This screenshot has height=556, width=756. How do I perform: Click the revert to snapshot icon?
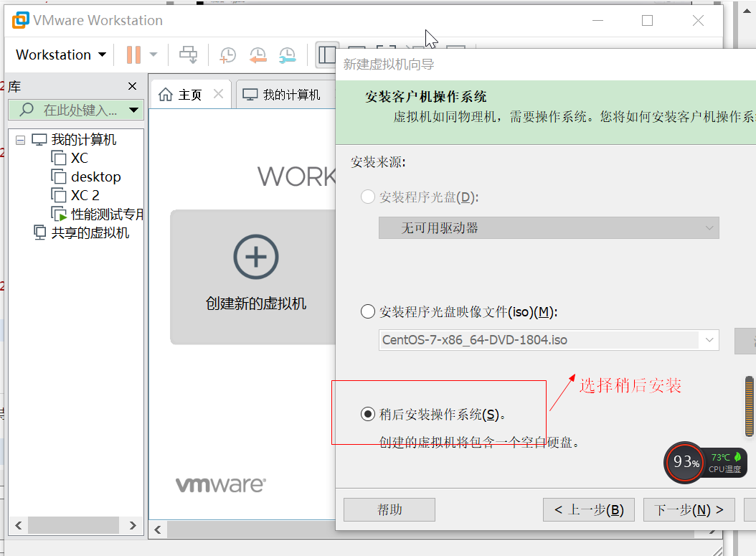tap(257, 55)
